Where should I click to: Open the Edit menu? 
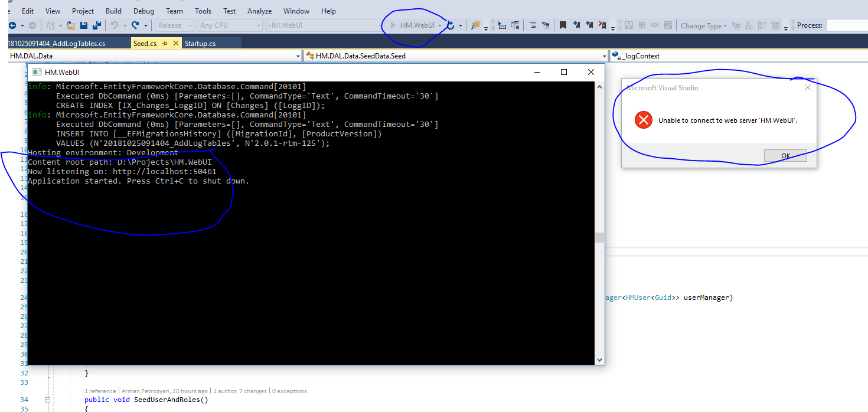click(x=28, y=11)
